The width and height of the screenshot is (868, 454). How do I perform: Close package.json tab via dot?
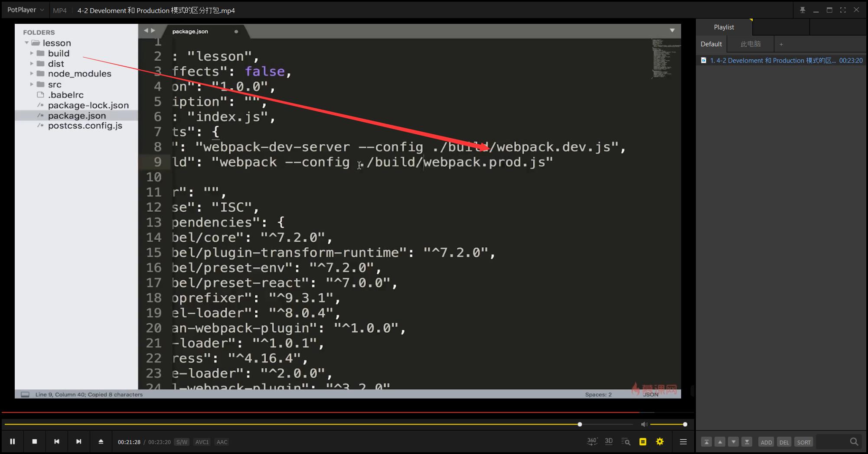[236, 32]
